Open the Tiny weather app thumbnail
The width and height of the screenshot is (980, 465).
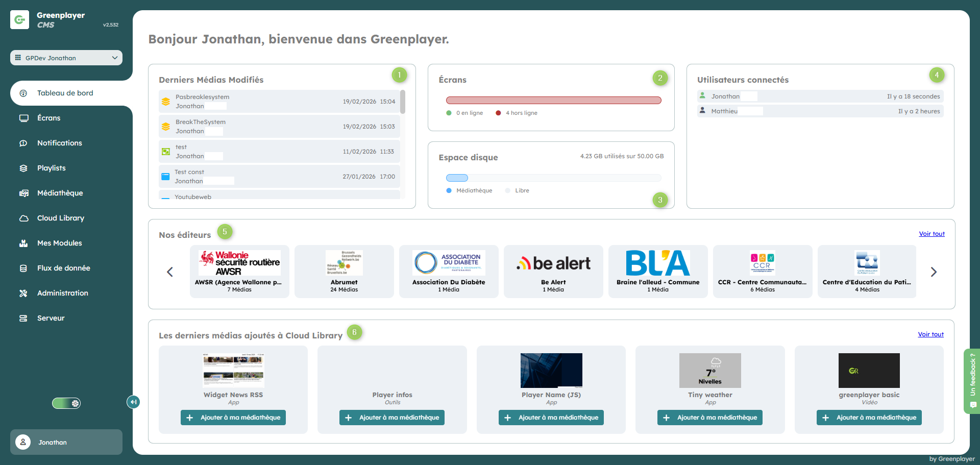pos(710,371)
